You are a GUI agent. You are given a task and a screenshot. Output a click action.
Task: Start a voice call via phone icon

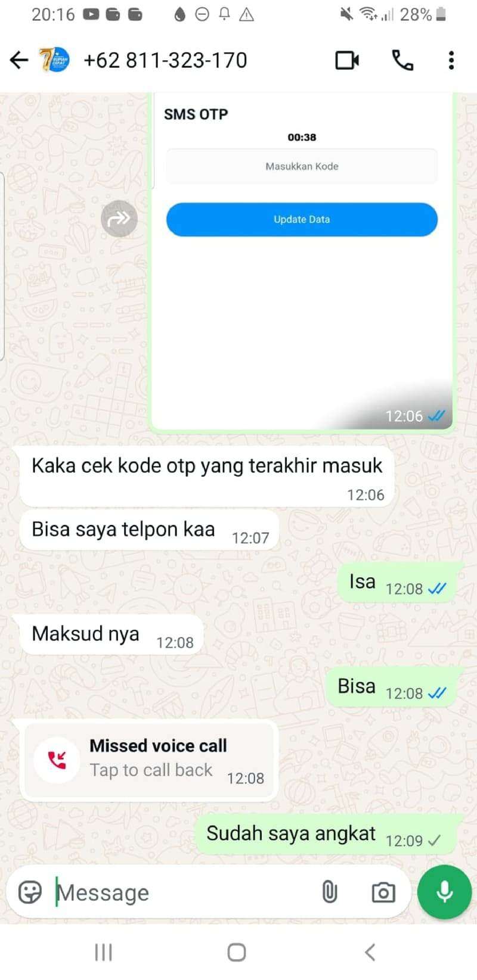coord(402,60)
